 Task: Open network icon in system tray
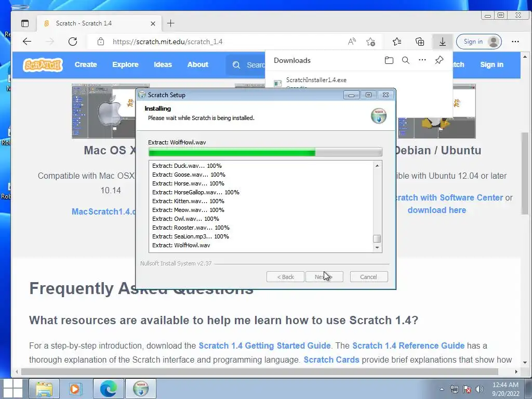coord(454,389)
